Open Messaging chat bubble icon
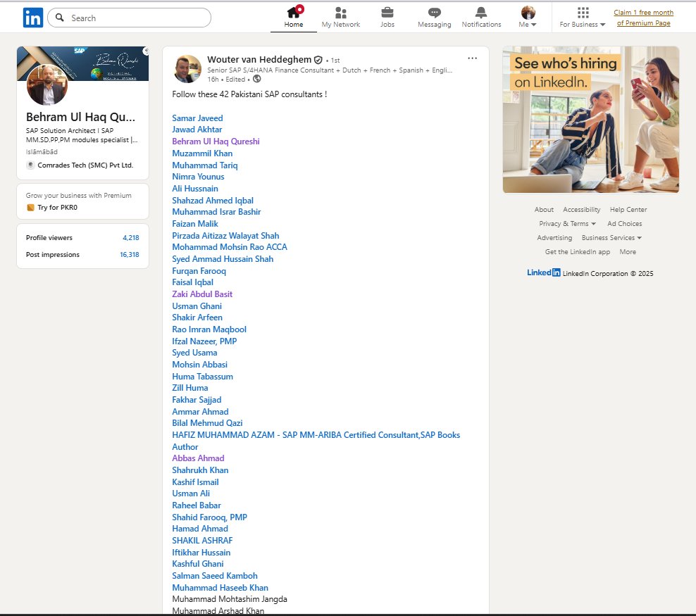The height and width of the screenshot is (616, 696). point(434,13)
